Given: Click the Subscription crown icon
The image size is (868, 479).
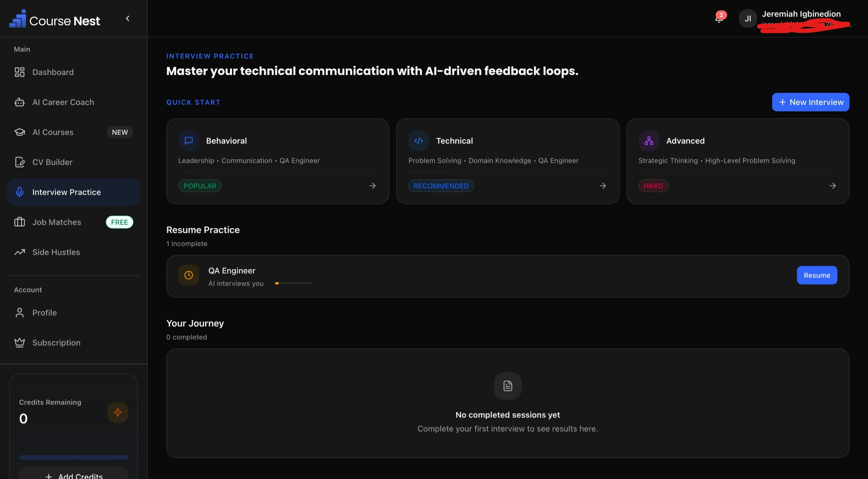Looking at the screenshot, I should [x=19, y=342].
